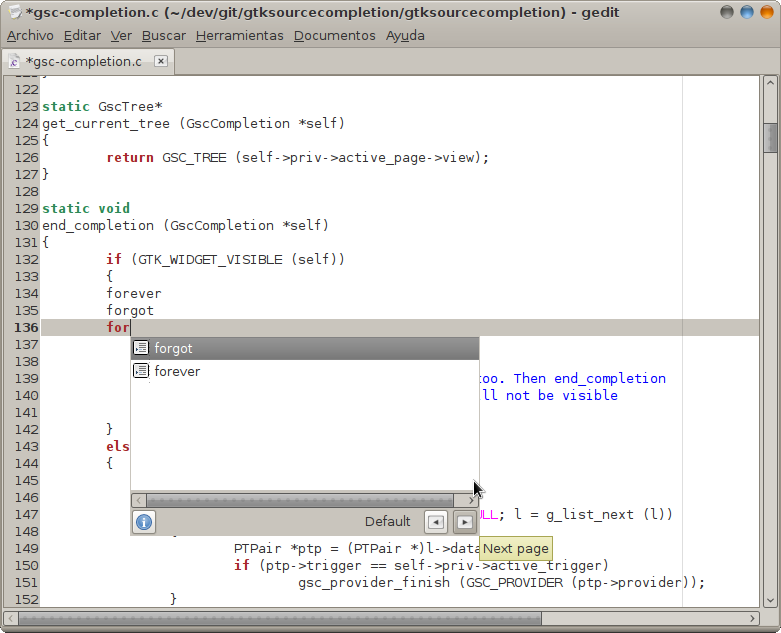Click the file icon on the gsc-completion.c tab
The width and height of the screenshot is (781, 633).
(x=14, y=62)
